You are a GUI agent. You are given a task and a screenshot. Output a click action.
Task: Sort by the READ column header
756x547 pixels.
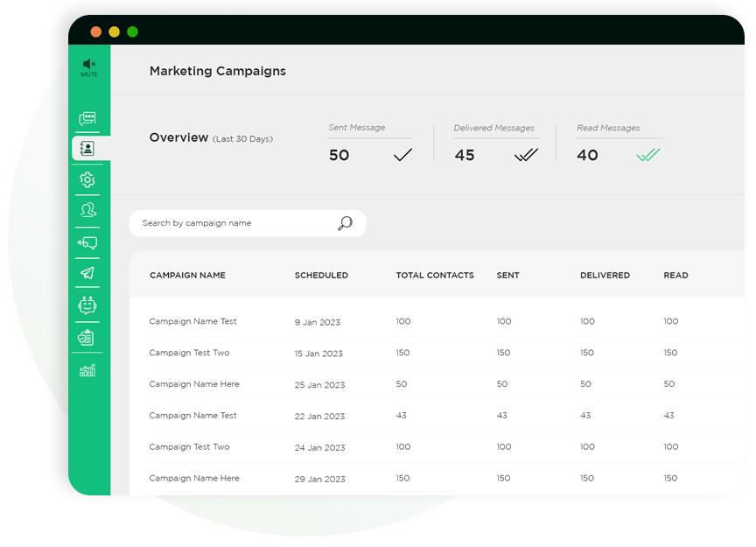click(676, 276)
